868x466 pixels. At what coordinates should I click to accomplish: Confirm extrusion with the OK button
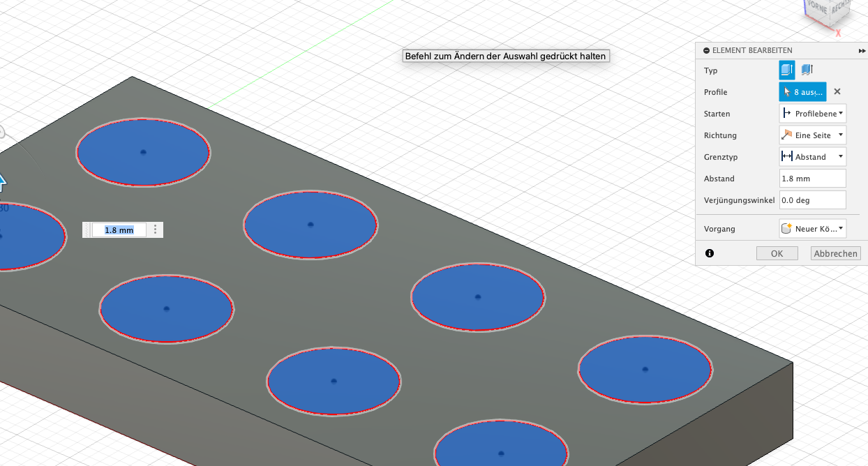[777, 253]
